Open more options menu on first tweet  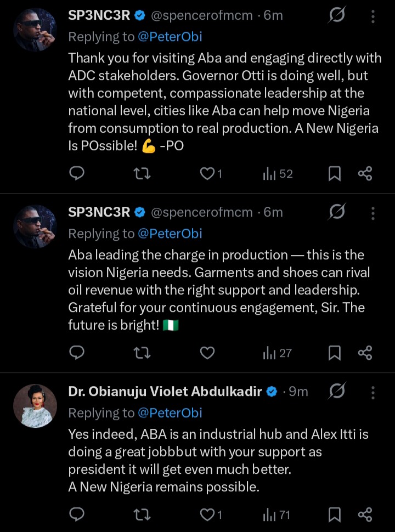click(373, 16)
